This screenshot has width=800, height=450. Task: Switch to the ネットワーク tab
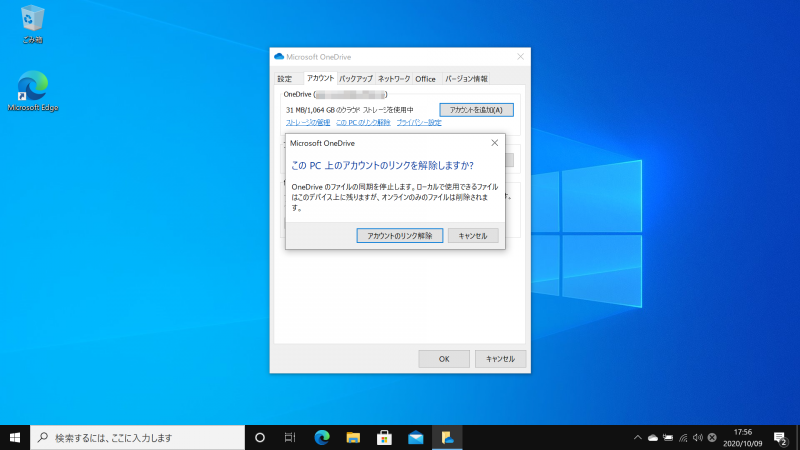coord(394,79)
